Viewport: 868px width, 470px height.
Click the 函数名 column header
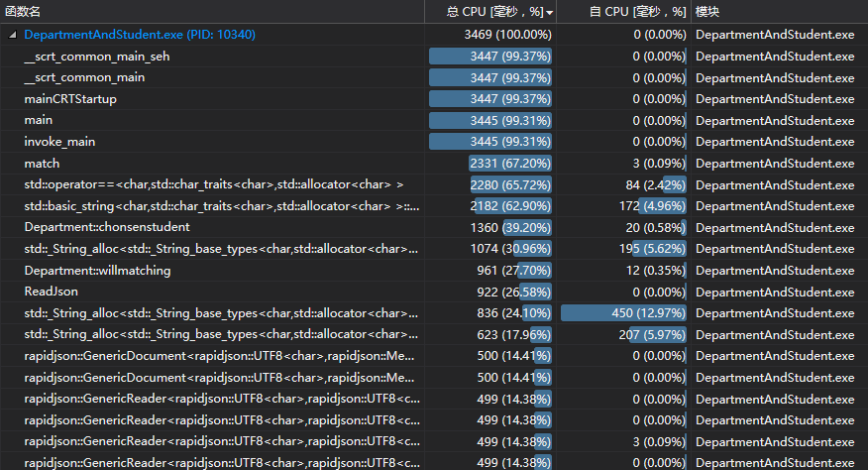click(x=212, y=12)
